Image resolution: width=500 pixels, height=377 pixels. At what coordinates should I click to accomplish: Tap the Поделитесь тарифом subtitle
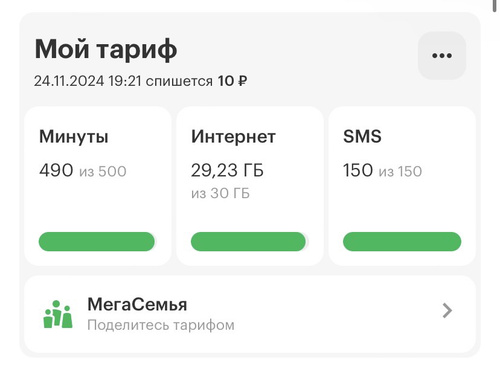click(161, 325)
